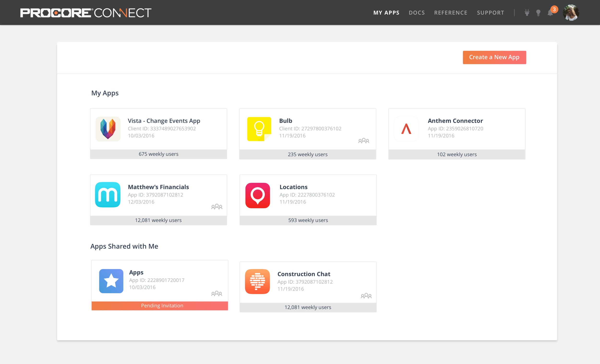
Task: Click team members icon on Matthew's Financials card
Action: point(216,207)
